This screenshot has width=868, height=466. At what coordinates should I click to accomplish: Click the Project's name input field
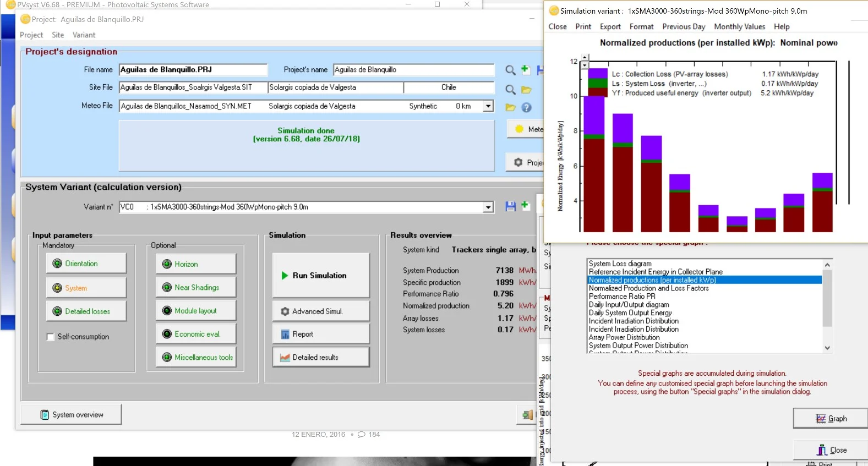click(414, 70)
